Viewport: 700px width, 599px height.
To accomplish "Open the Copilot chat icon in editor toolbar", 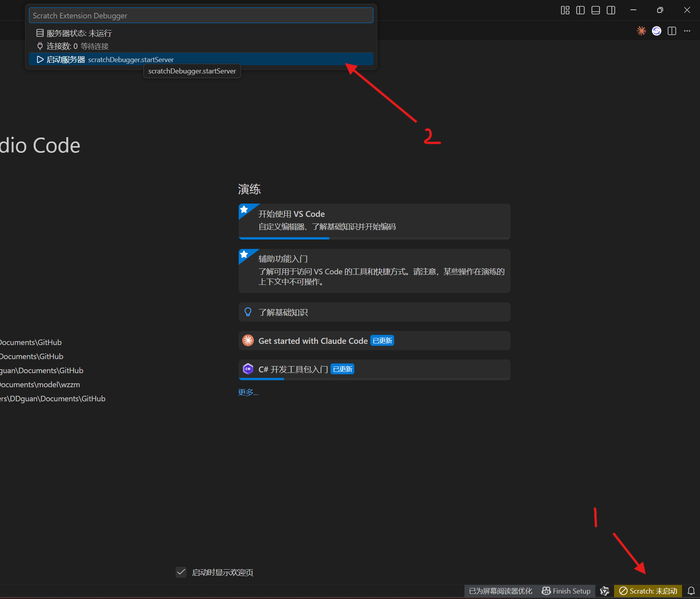I will click(x=657, y=31).
